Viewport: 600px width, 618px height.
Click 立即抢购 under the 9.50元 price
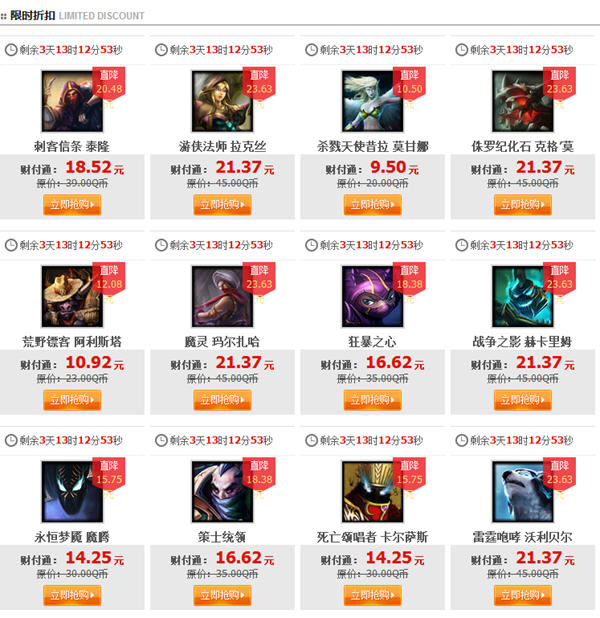(x=373, y=205)
